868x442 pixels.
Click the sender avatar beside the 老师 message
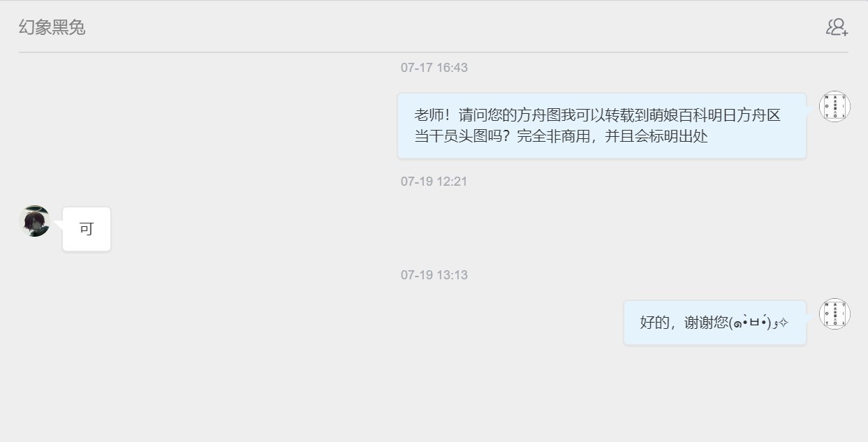click(x=834, y=106)
